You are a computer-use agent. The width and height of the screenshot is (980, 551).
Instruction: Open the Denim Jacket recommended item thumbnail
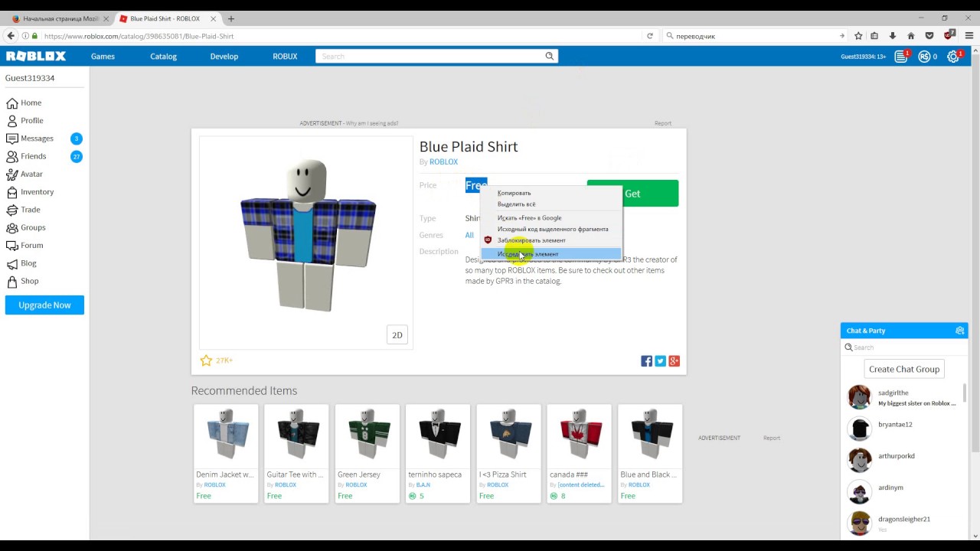[226, 435]
